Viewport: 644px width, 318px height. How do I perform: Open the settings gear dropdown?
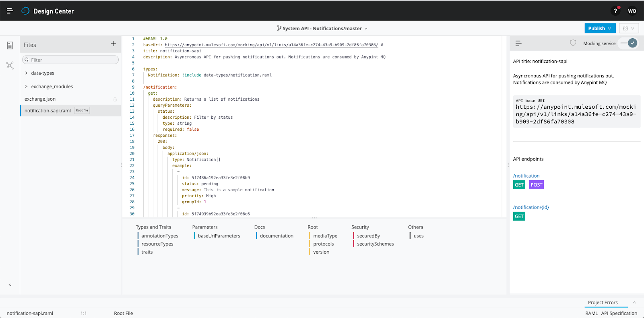pyautogui.click(x=628, y=29)
